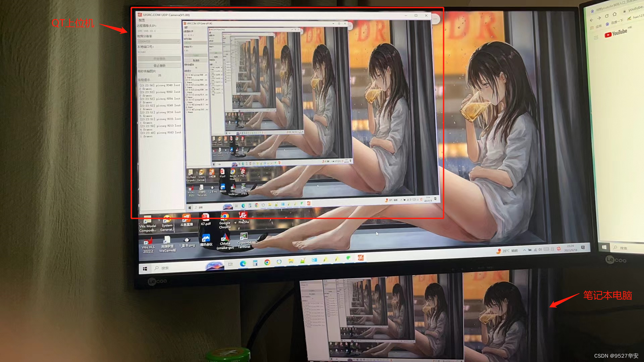Open the hao123 bookmark in browser
Screen dimensions: 644x362
636,16
